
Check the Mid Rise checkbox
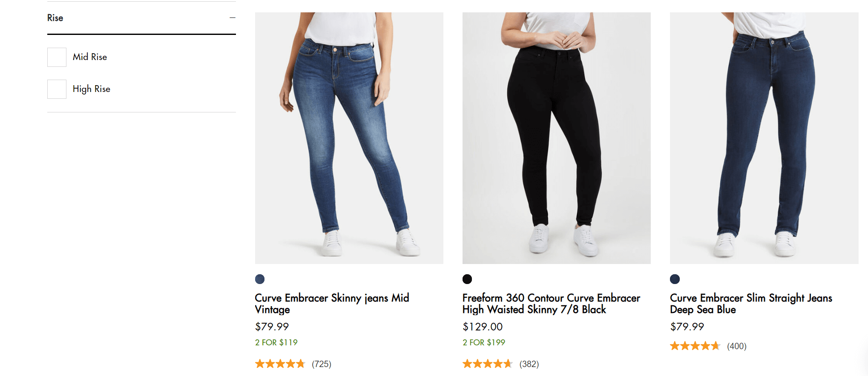(x=57, y=57)
